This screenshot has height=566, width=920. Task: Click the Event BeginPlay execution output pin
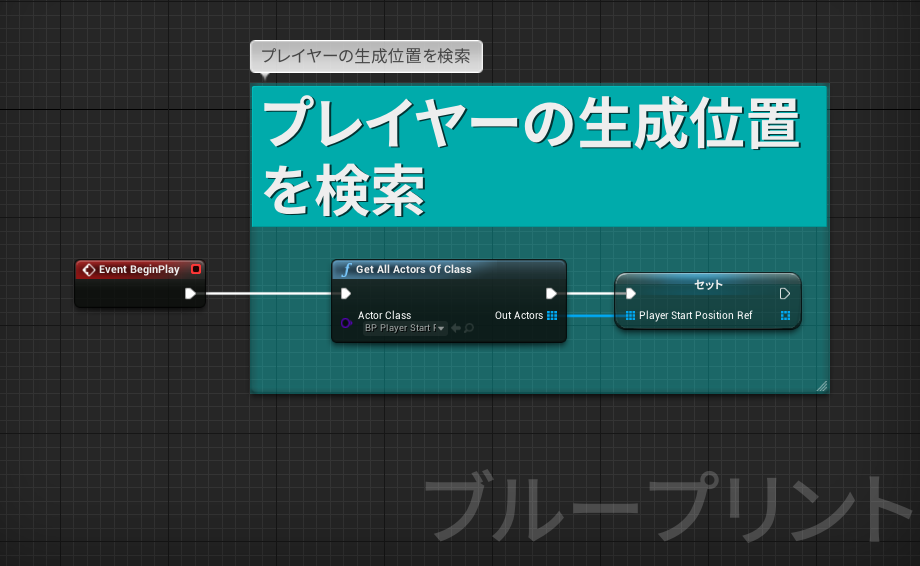pyautogui.click(x=190, y=293)
